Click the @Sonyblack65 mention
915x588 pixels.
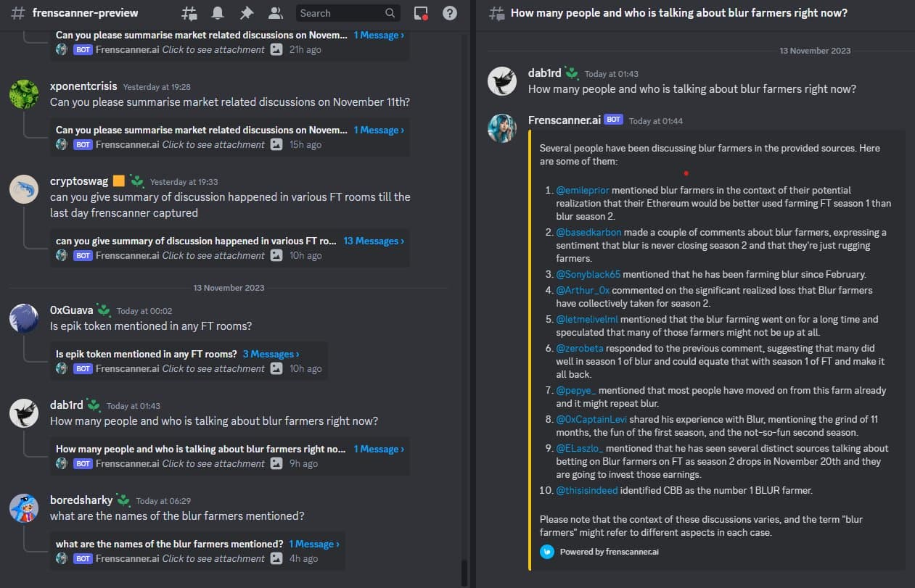(x=588, y=275)
